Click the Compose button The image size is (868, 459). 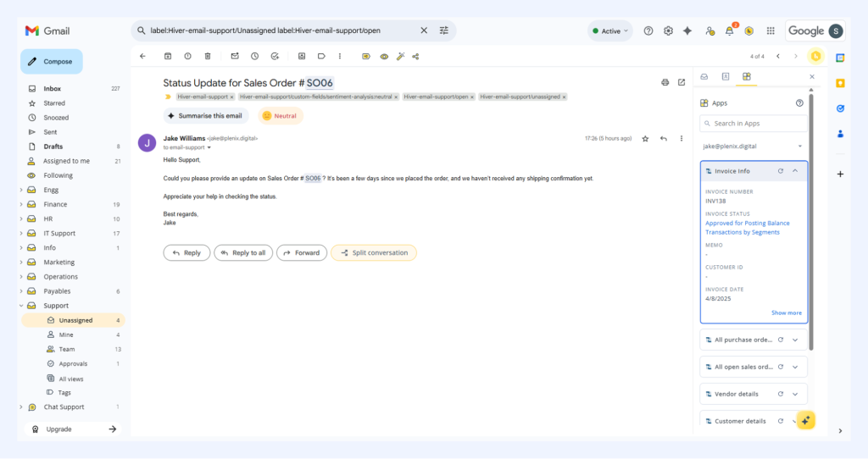52,61
